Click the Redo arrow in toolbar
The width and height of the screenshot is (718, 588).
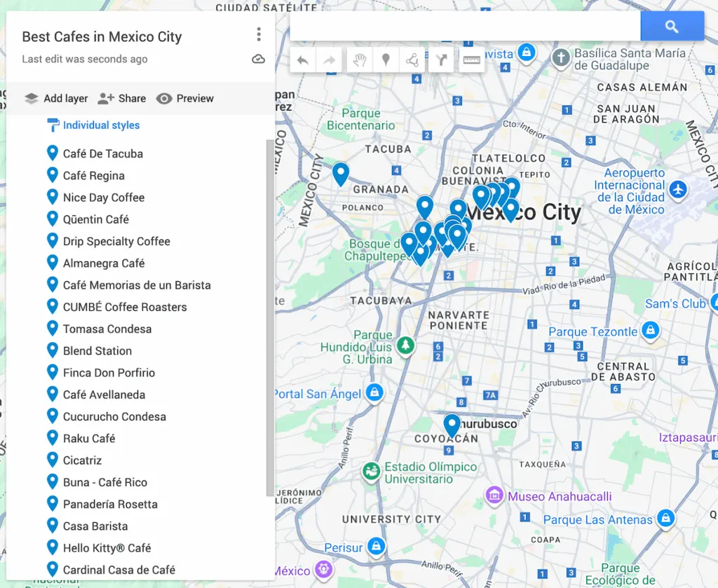330,60
